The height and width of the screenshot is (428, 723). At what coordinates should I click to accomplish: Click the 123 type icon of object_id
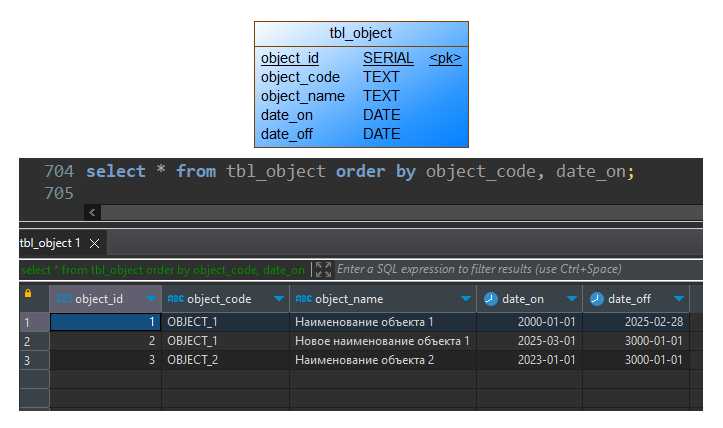tap(63, 299)
